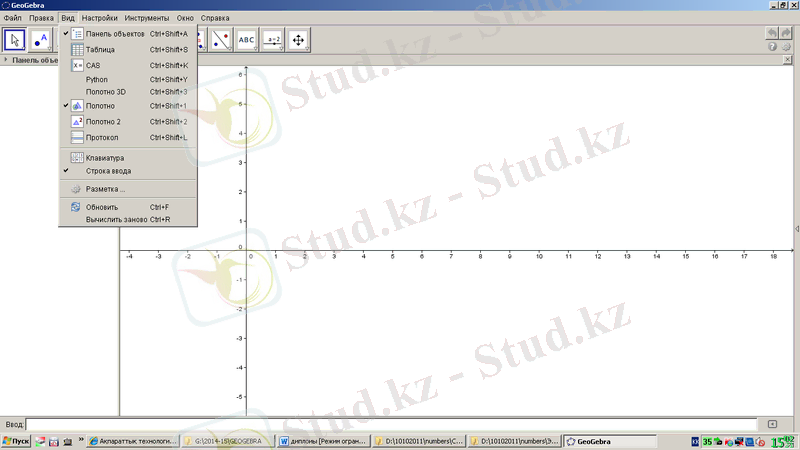Image resolution: width=800 pixels, height=450 pixels.
Task: Open the Move Graphics View dropdown arrow
Action: coord(307,49)
